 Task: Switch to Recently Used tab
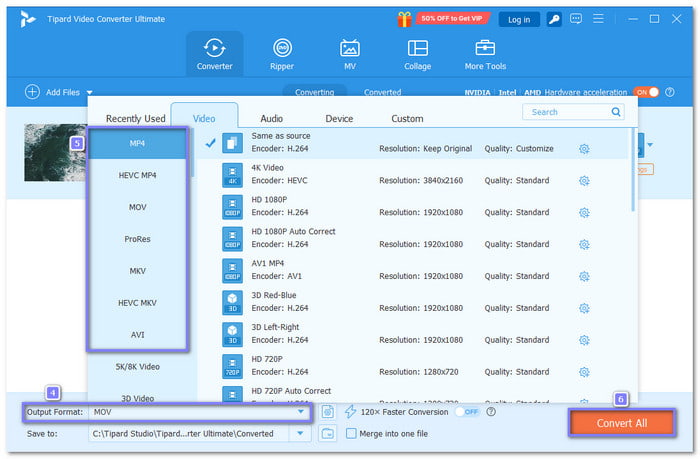[x=136, y=118]
